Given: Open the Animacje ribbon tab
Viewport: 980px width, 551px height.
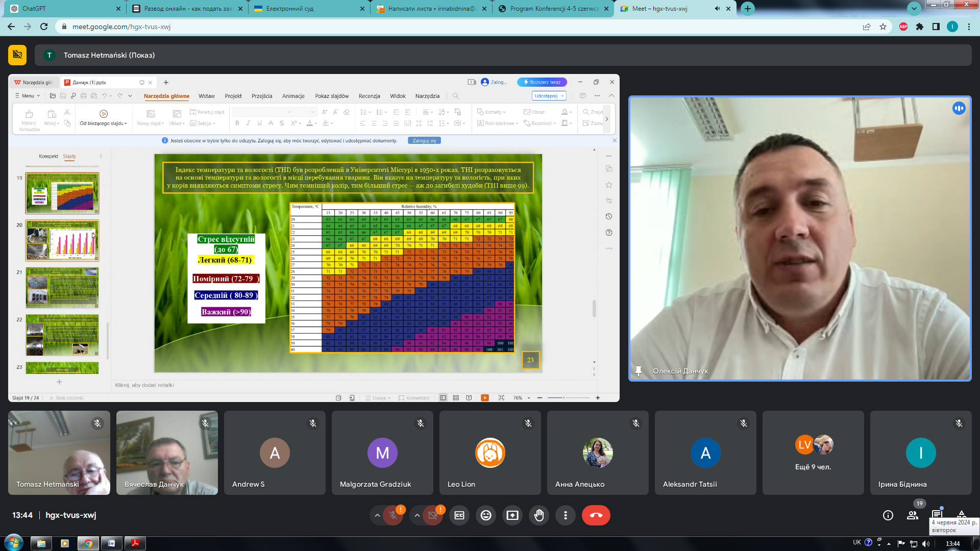Looking at the screenshot, I should coord(293,96).
